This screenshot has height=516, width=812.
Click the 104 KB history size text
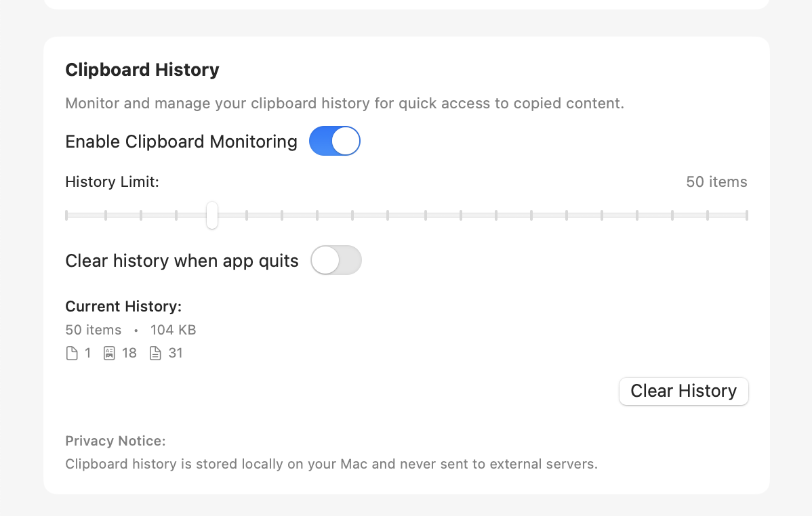[173, 330]
